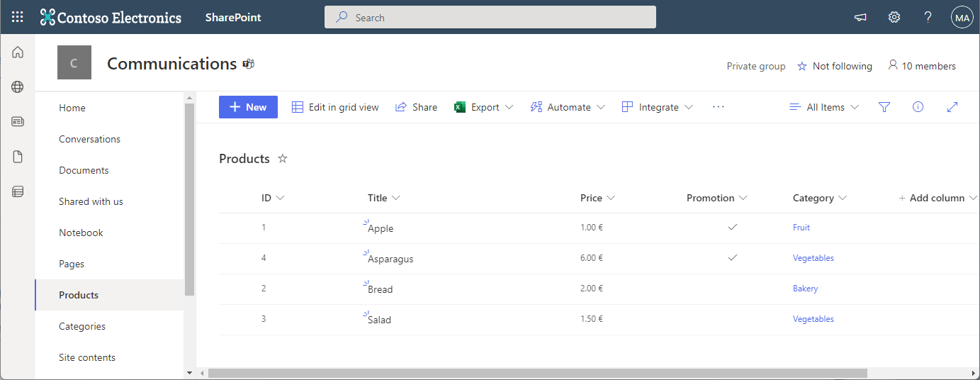This screenshot has height=380, width=980.
Task: Click Add column
Action: 937,198
